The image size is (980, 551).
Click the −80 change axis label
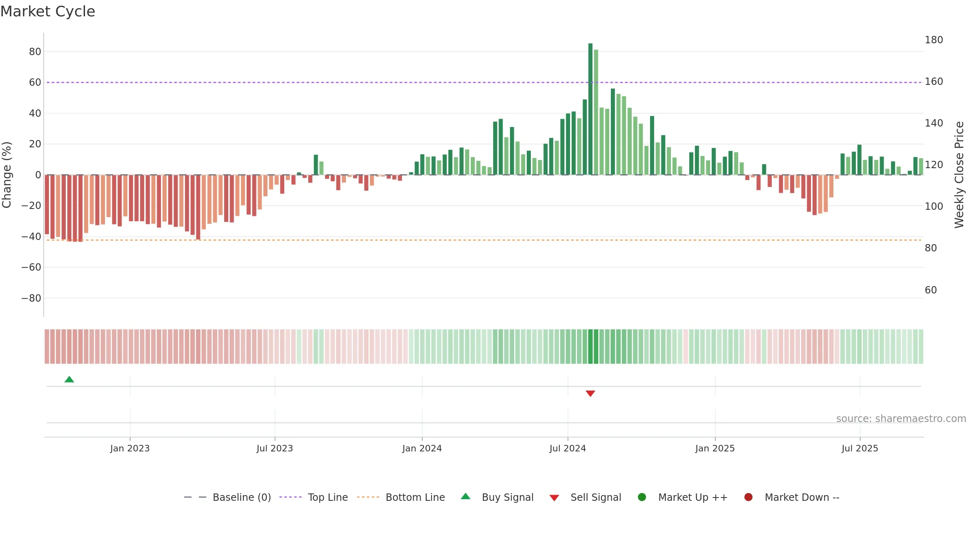pyautogui.click(x=31, y=298)
